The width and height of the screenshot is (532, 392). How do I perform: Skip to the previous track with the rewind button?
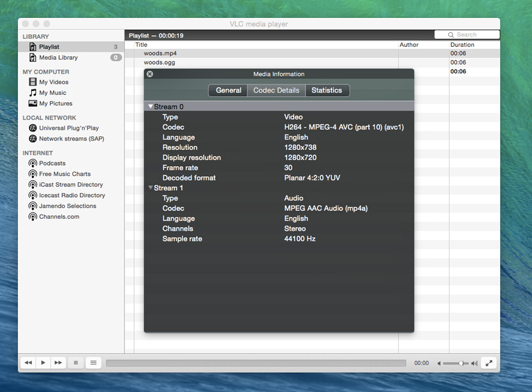tap(28, 363)
